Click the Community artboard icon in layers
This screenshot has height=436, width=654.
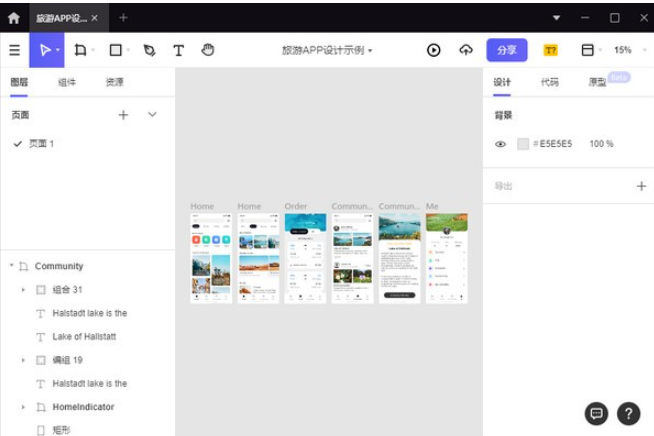(24, 266)
